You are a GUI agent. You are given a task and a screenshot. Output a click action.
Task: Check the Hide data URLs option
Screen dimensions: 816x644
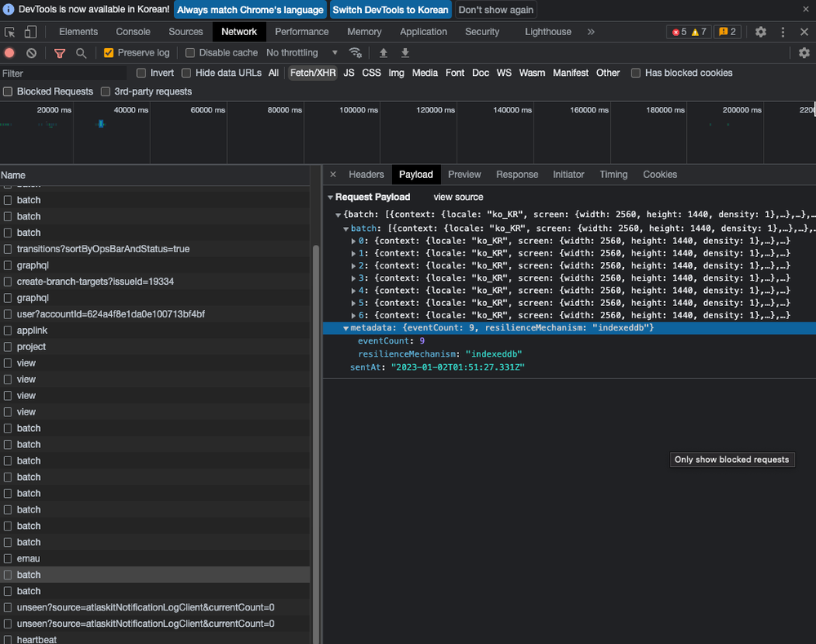(x=187, y=73)
